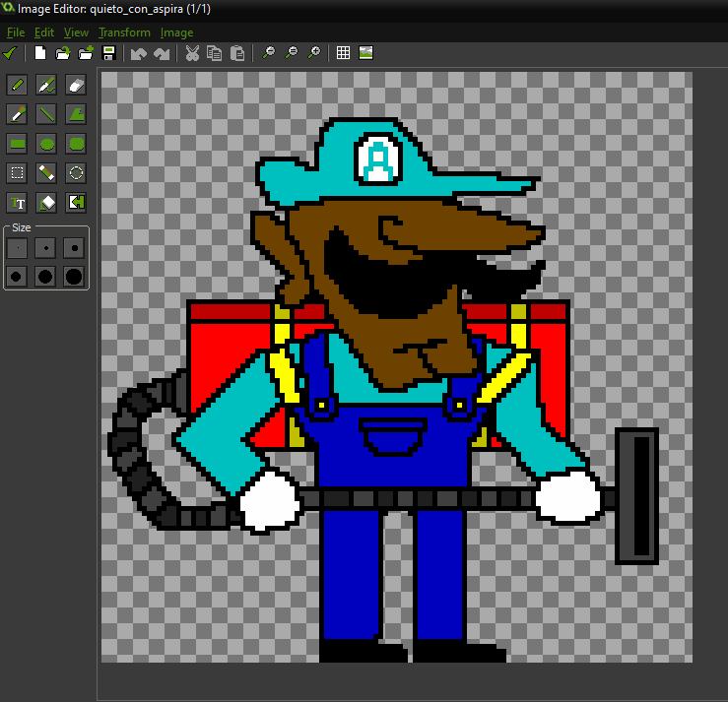Click the blue overalls pocket on the sprite

click(392, 436)
